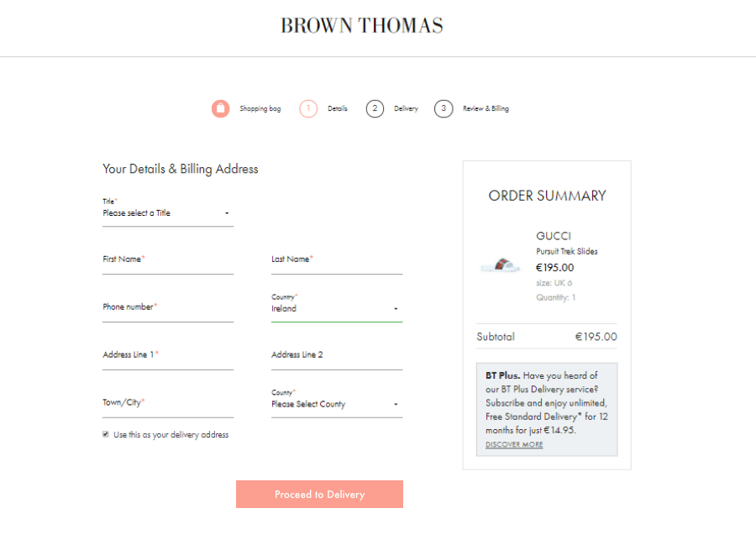Click step 3 Review & Billing circle

click(x=443, y=108)
